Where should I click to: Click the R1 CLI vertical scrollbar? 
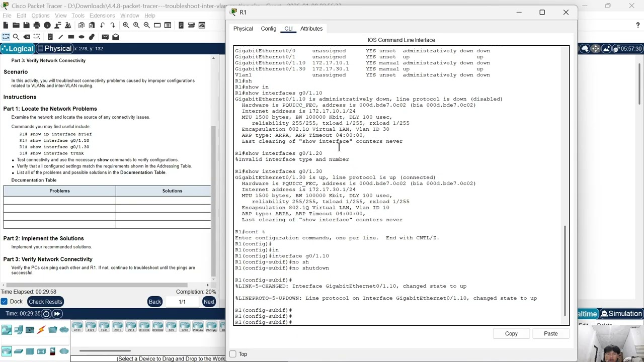pos(565,270)
